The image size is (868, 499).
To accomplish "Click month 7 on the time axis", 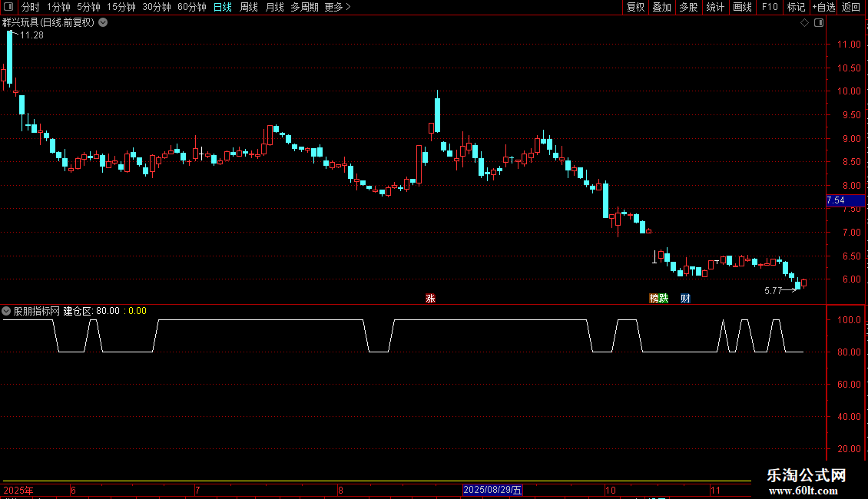I will tap(197, 490).
